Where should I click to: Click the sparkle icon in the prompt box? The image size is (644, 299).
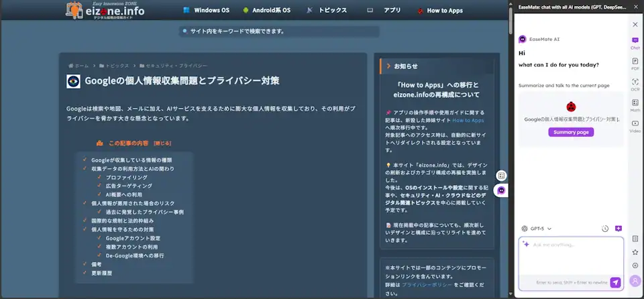526,244
